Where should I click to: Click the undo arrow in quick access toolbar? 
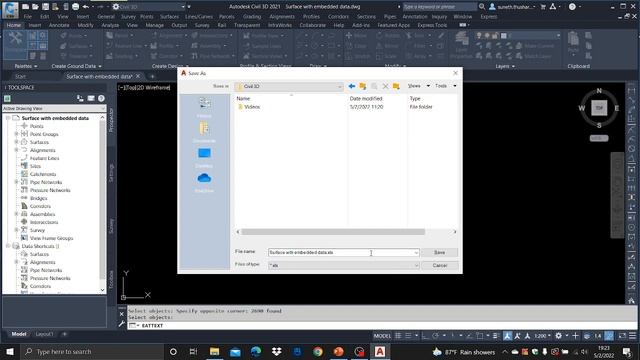click(85, 7)
